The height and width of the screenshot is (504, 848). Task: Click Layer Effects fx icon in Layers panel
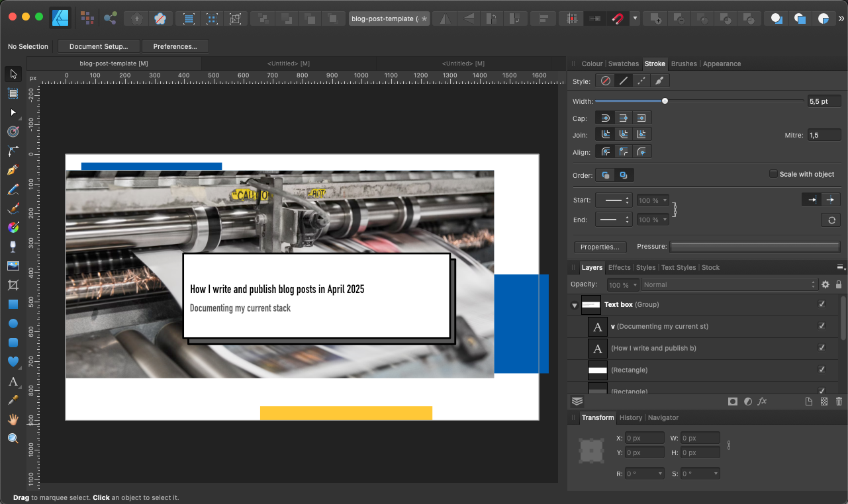762,401
